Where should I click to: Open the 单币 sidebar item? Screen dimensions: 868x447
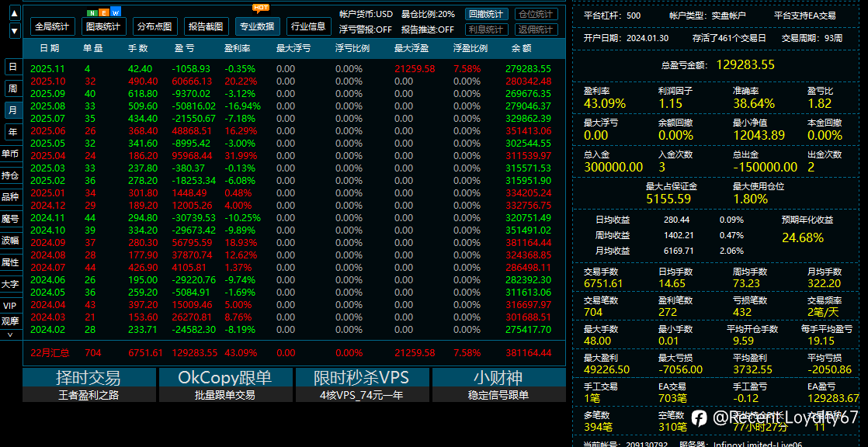click(10, 154)
